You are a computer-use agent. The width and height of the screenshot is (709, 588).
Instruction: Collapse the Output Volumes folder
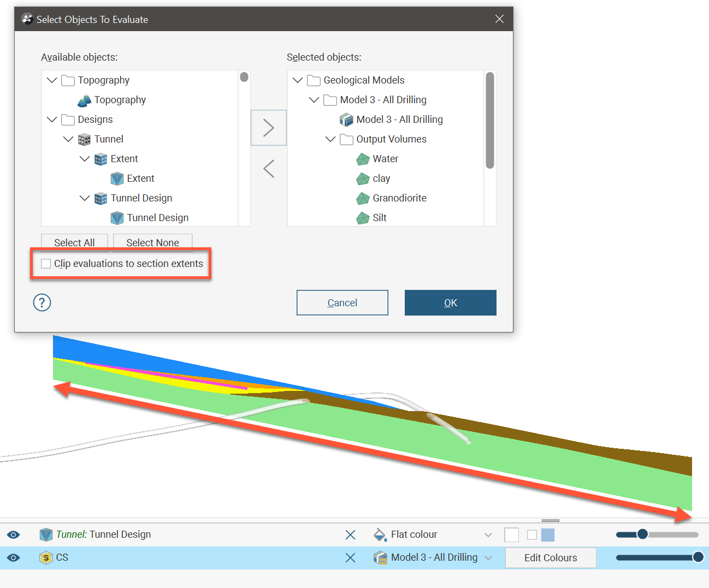pos(330,139)
